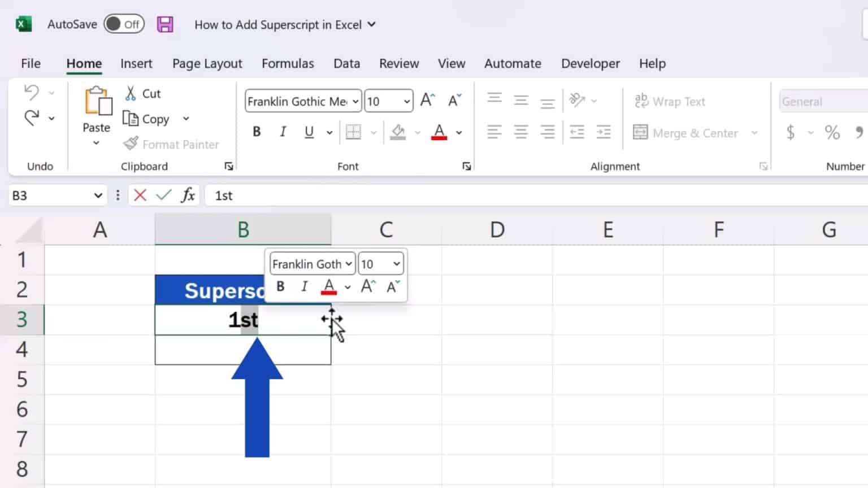This screenshot has width=868, height=488.
Task: Confirm the entry with the check mark
Action: pos(163,195)
